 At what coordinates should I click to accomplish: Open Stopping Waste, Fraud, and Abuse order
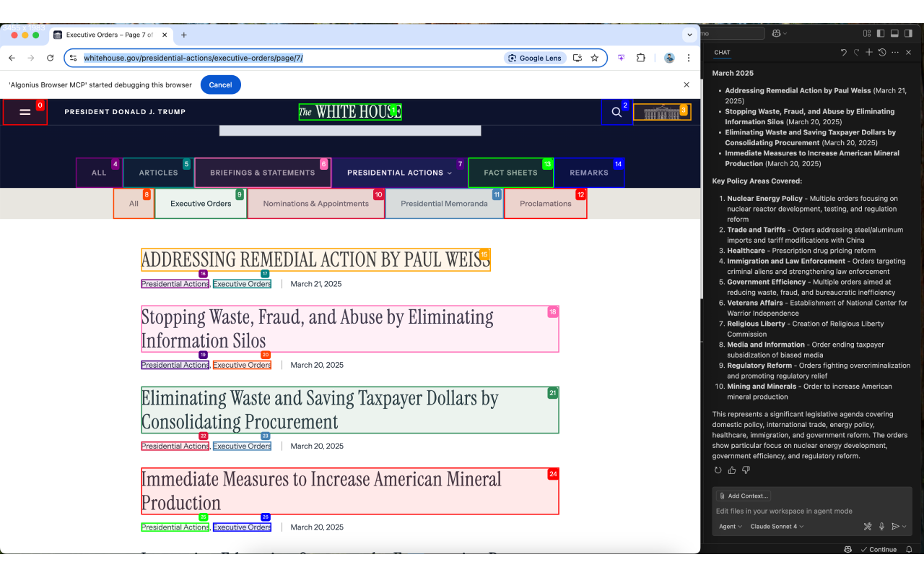[x=350, y=329]
